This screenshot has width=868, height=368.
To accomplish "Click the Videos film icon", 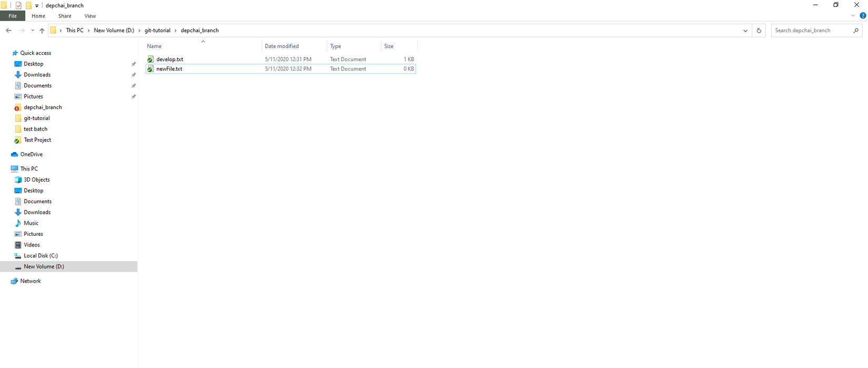I will 18,245.
